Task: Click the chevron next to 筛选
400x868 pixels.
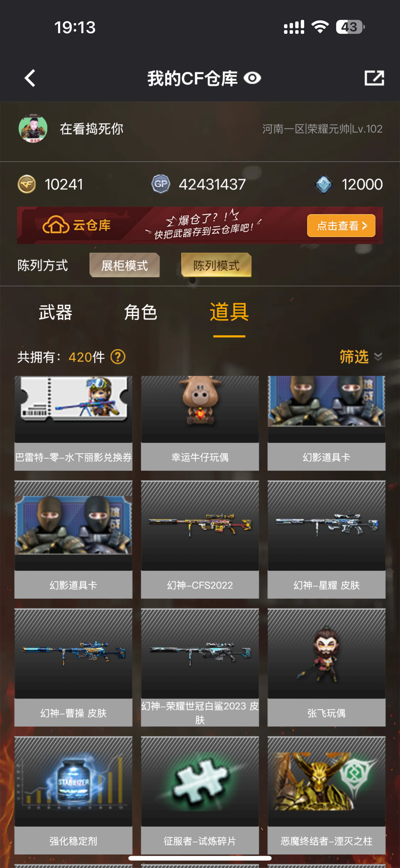Action: (378, 357)
